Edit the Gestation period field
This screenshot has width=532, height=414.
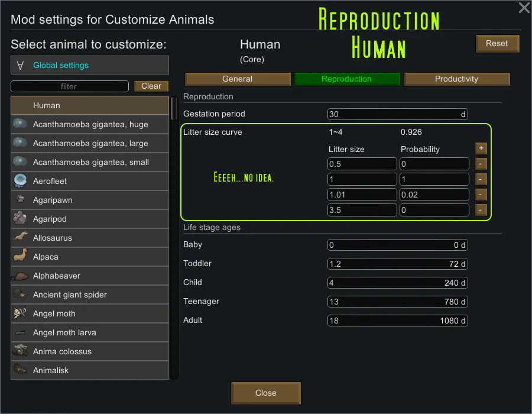tap(397, 114)
